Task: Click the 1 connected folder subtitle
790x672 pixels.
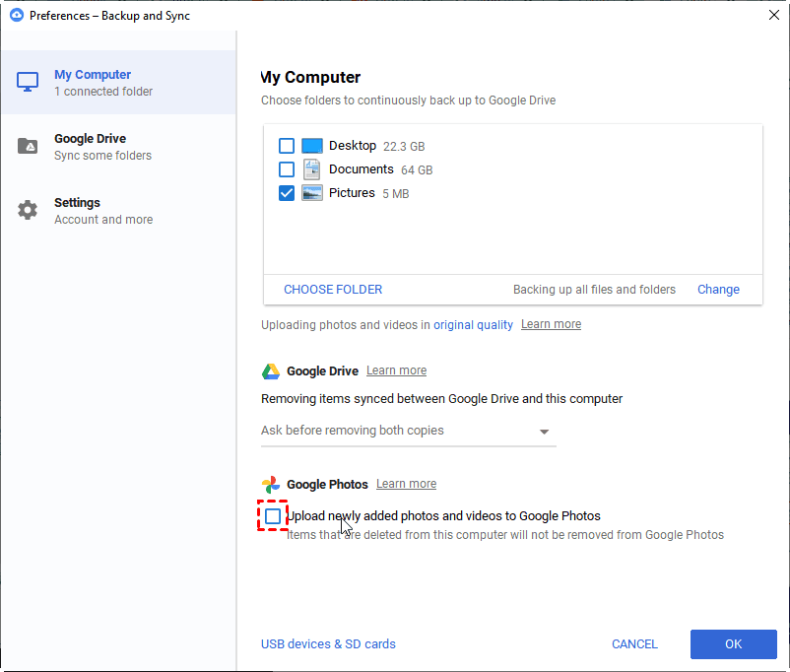Action: click(103, 92)
